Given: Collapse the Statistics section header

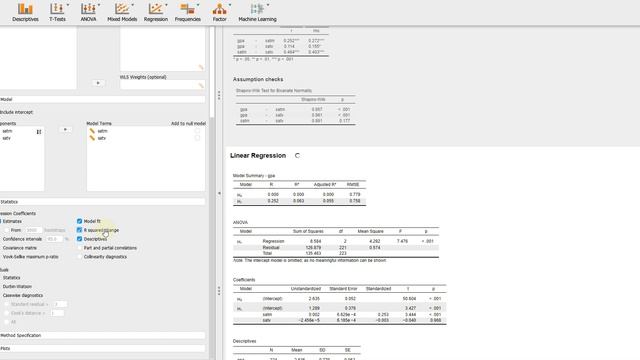Looking at the screenshot, I should tap(102, 202).
